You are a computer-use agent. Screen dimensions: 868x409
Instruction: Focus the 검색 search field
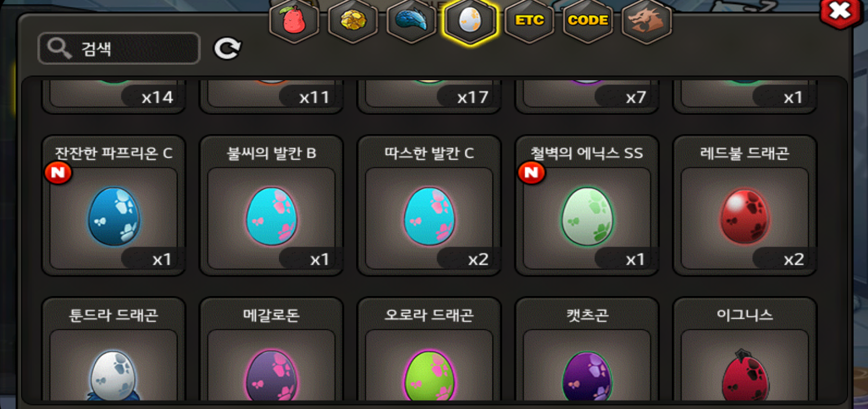pos(119,48)
